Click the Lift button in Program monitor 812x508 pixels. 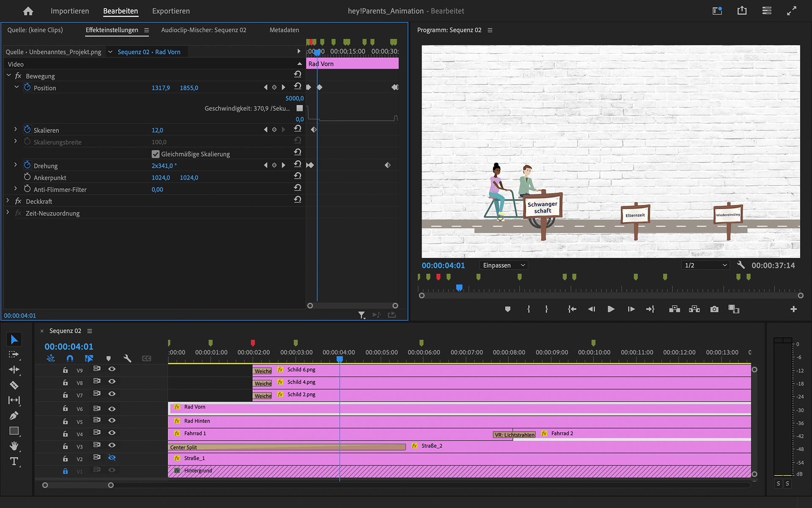pos(675,309)
